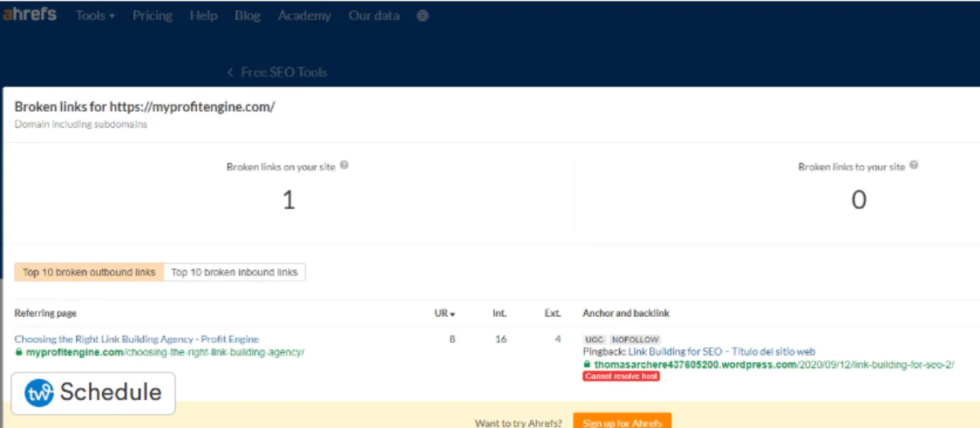Go back to Free SEO Tools
The width and height of the screenshot is (980, 428).
(283, 72)
